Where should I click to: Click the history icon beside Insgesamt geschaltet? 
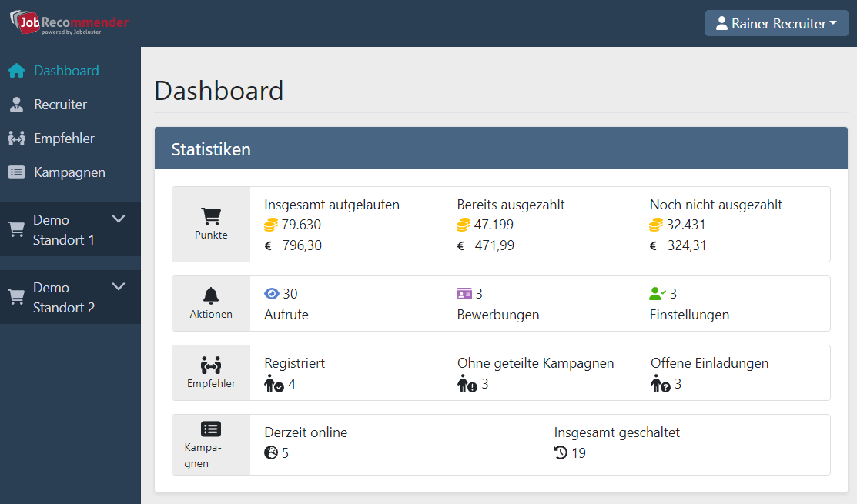(x=561, y=452)
